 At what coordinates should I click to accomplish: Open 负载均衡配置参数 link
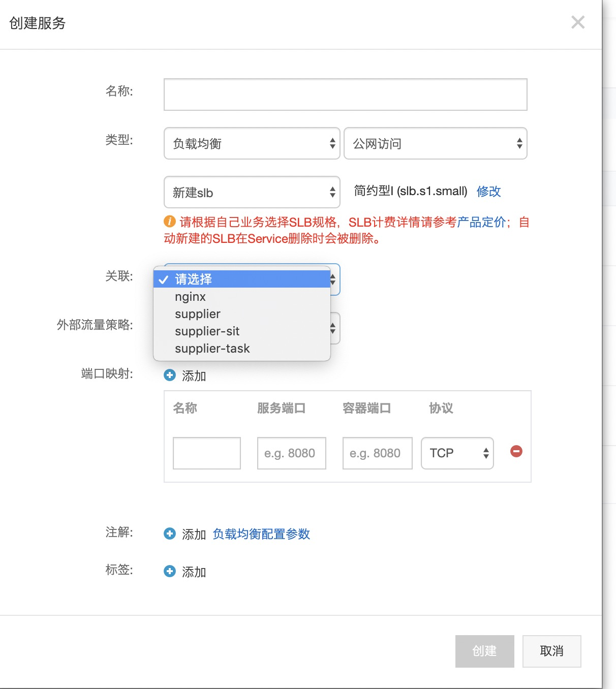261,534
